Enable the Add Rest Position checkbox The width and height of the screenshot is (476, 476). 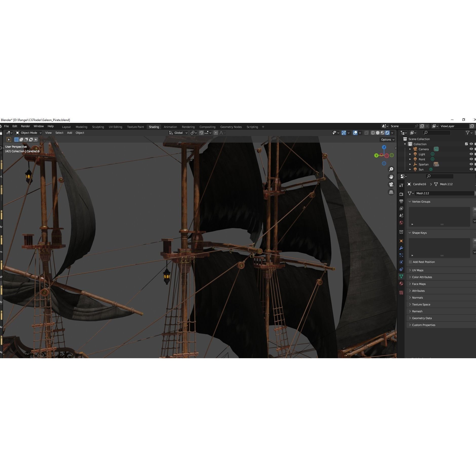pyautogui.click(x=411, y=262)
